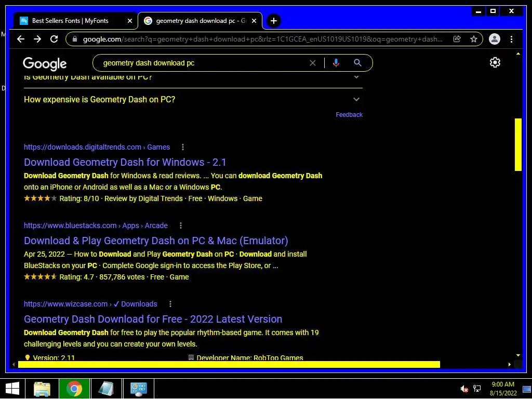Click the Chrome address bar URL
This screenshot has height=399, width=532.
tap(262, 39)
